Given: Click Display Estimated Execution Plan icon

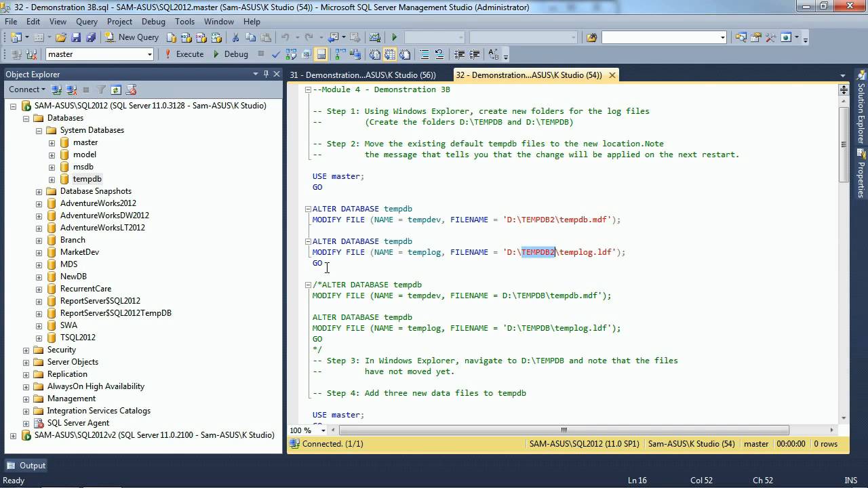Looking at the screenshot, I should tap(291, 54).
